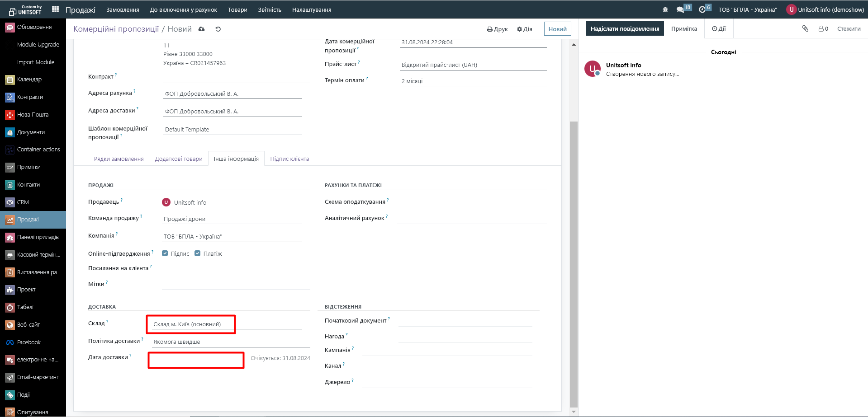Open the Дія actions dropdown
Viewport: 868px width, 417px height.
click(525, 29)
